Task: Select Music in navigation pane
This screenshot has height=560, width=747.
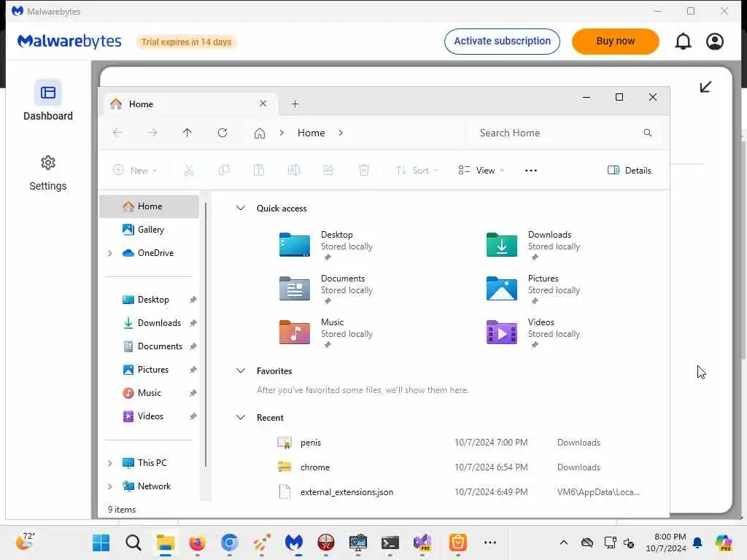Action: pos(149,393)
